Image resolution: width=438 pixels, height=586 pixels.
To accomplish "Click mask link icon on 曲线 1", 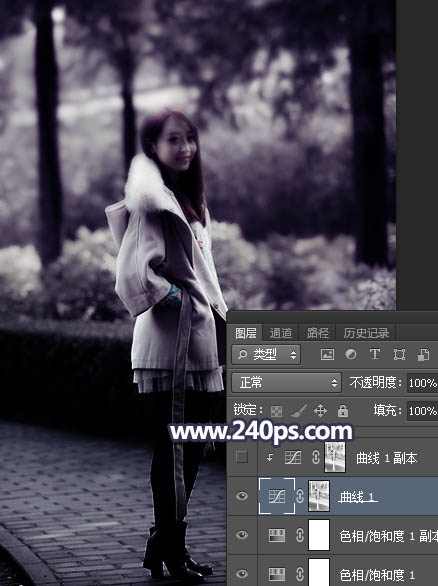I will [300, 496].
